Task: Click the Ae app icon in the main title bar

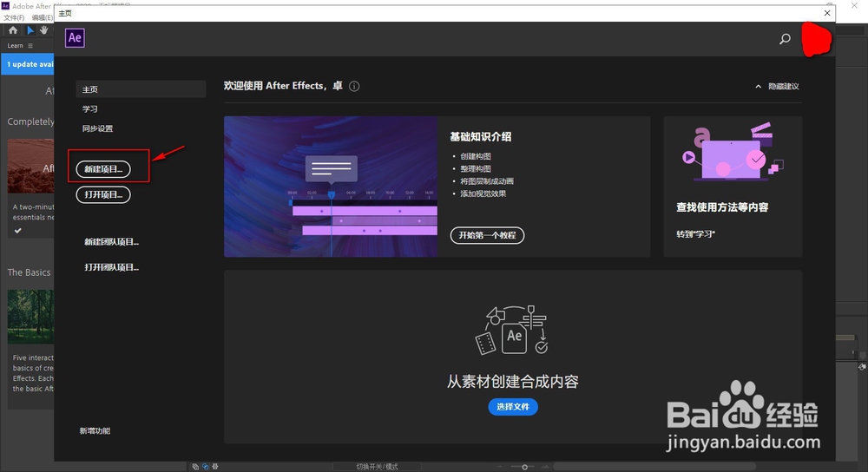Action: 5,6
